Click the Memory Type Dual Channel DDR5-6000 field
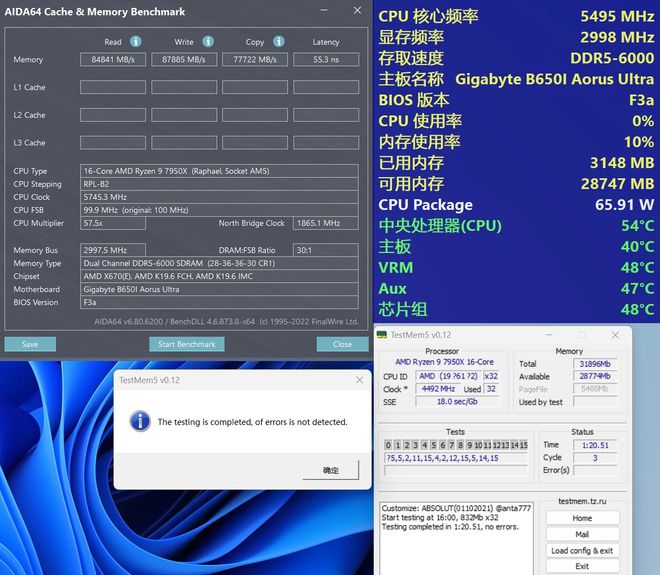Viewport: 660px width, 575px height. click(219, 264)
